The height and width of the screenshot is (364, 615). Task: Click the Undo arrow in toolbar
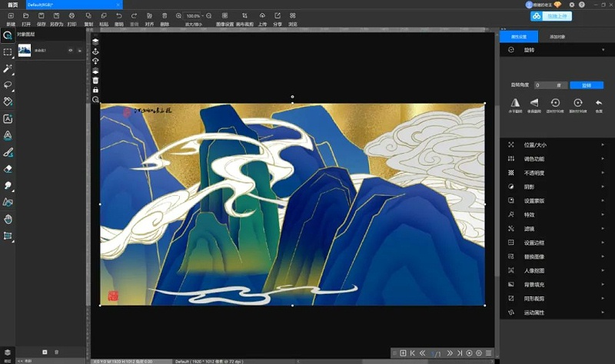tap(118, 15)
